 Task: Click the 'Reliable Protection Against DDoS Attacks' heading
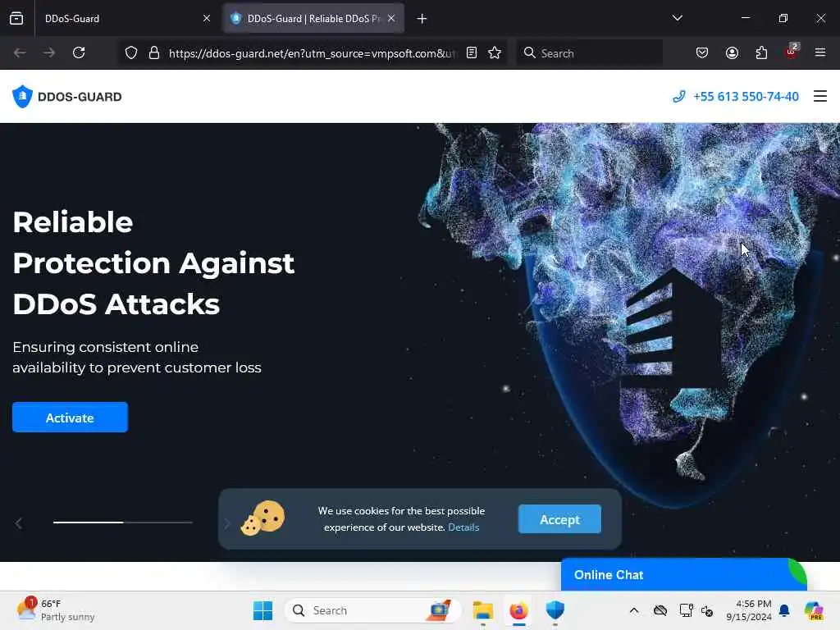coord(153,263)
